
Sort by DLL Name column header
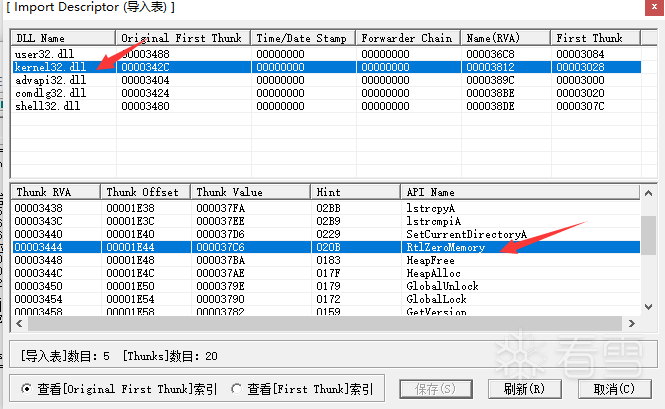coord(63,38)
